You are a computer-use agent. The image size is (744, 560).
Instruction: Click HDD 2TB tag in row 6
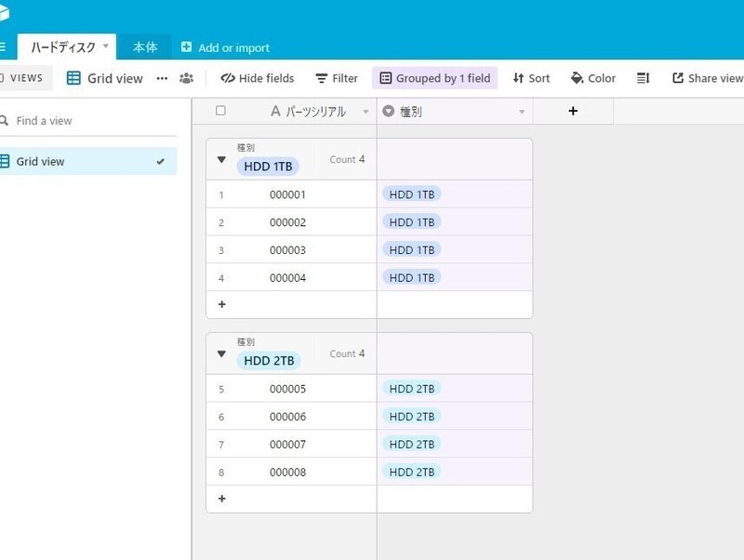[x=412, y=416]
